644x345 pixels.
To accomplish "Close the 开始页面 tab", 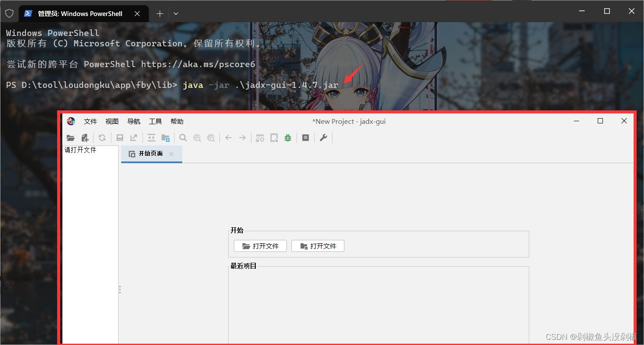I will tap(171, 154).
